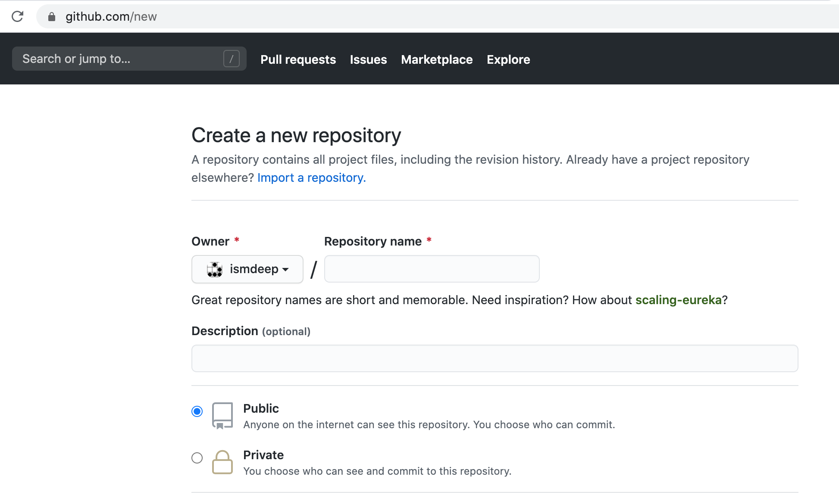The width and height of the screenshot is (839, 504).
Task: Click the Public repository book icon
Action: (222, 416)
